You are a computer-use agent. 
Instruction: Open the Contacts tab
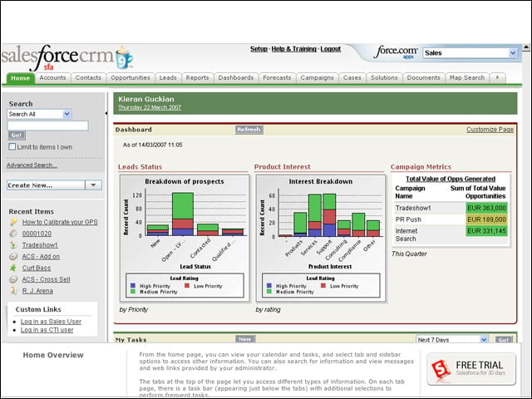coord(88,78)
